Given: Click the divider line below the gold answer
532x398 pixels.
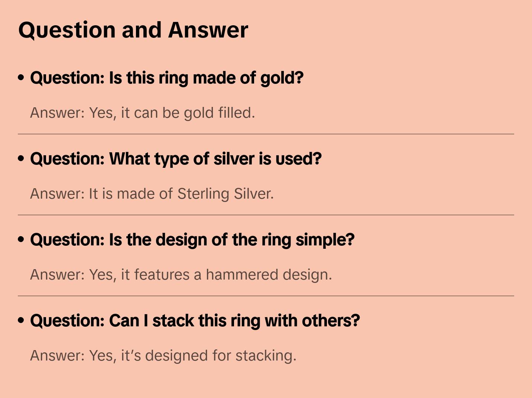Looking at the screenshot, I should [x=266, y=134].
